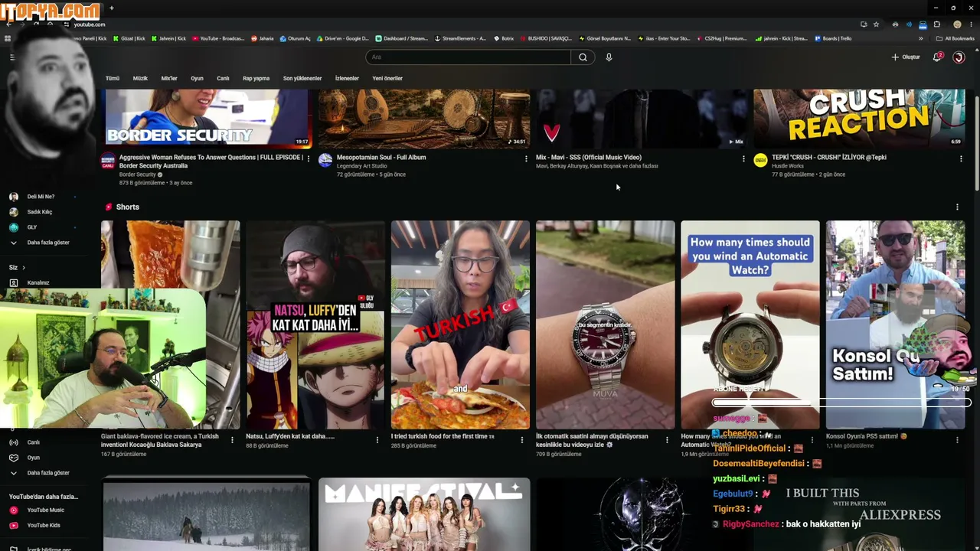Open the All Bookmarks folder

(955, 38)
